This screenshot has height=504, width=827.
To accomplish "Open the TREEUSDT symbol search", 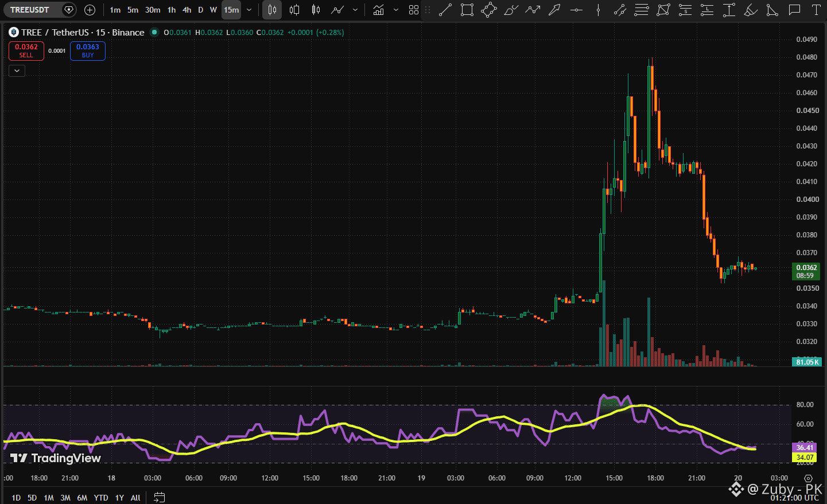I will pyautogui.click(x=30, y=10).
